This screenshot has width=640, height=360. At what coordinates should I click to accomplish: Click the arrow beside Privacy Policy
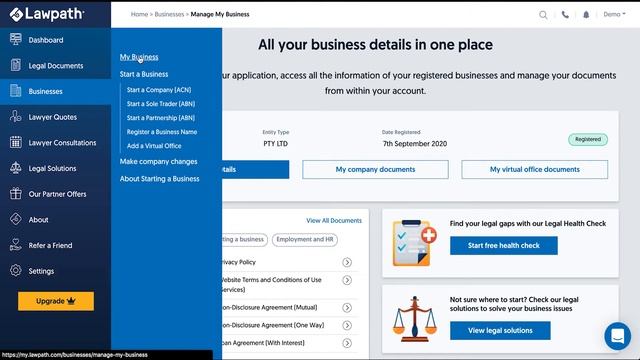pyautogui.click(x=347, y=262)
